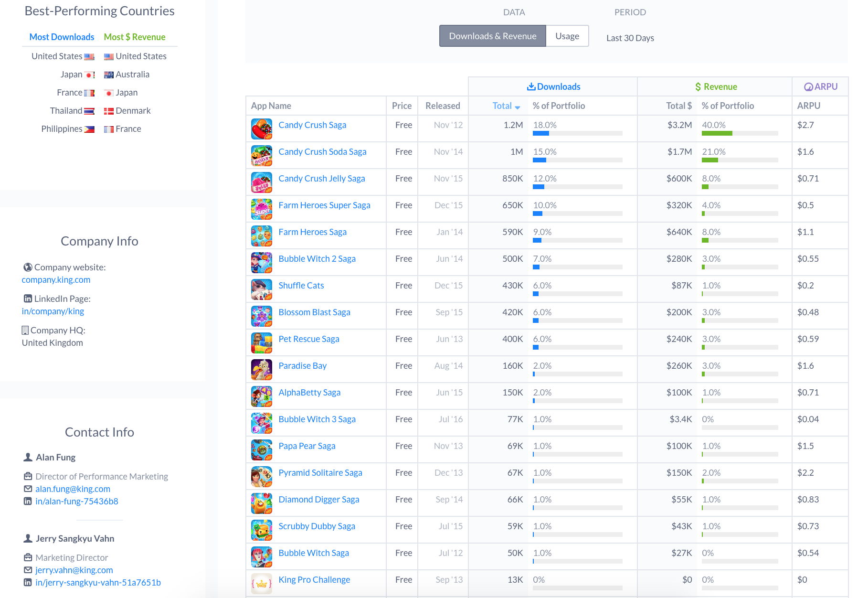Click the Price column header

(402, 106)
